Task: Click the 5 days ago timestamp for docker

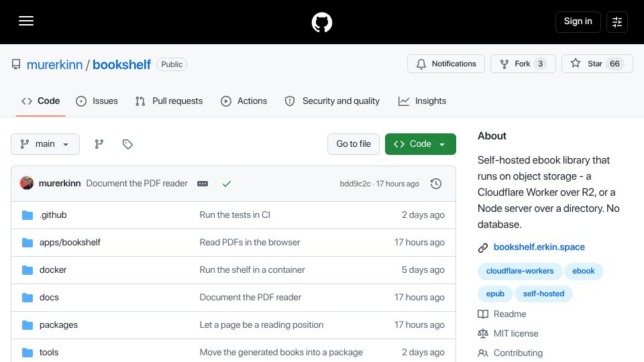Action: tap(423, 269)
